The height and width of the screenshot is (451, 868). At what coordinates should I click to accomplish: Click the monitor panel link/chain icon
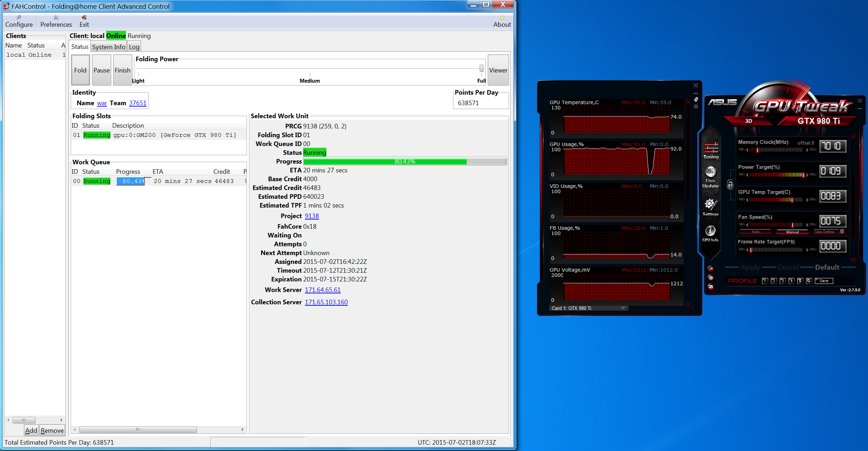696,100
